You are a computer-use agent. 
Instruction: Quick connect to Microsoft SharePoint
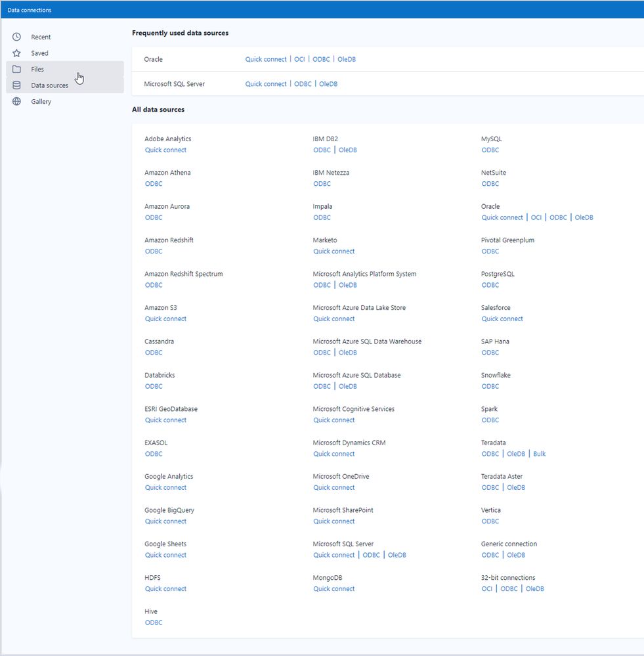click(x=333, y=521)
